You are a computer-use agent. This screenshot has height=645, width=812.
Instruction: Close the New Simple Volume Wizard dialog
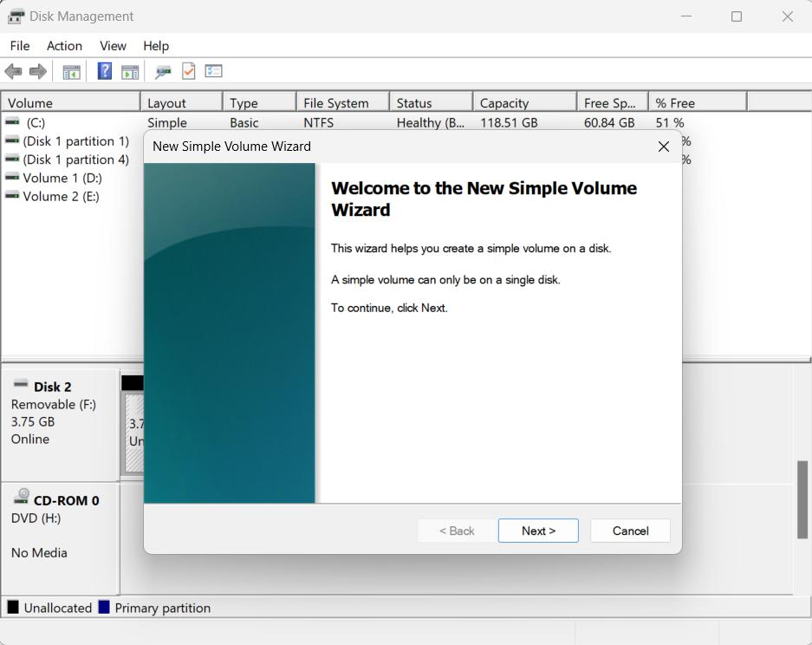(x=664, y=147)
